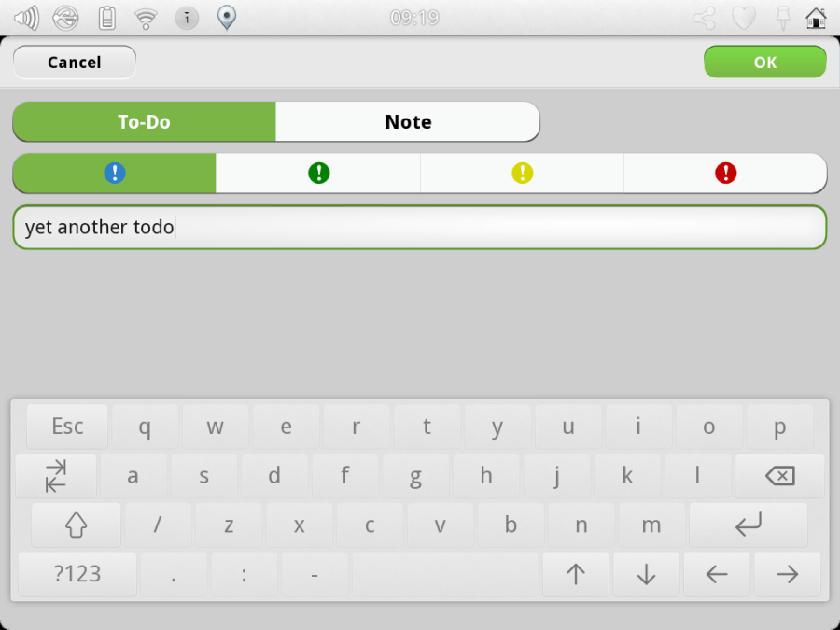Tap the backspace key icon
Screen dimensions: 840x630
[x=779, y=476]
